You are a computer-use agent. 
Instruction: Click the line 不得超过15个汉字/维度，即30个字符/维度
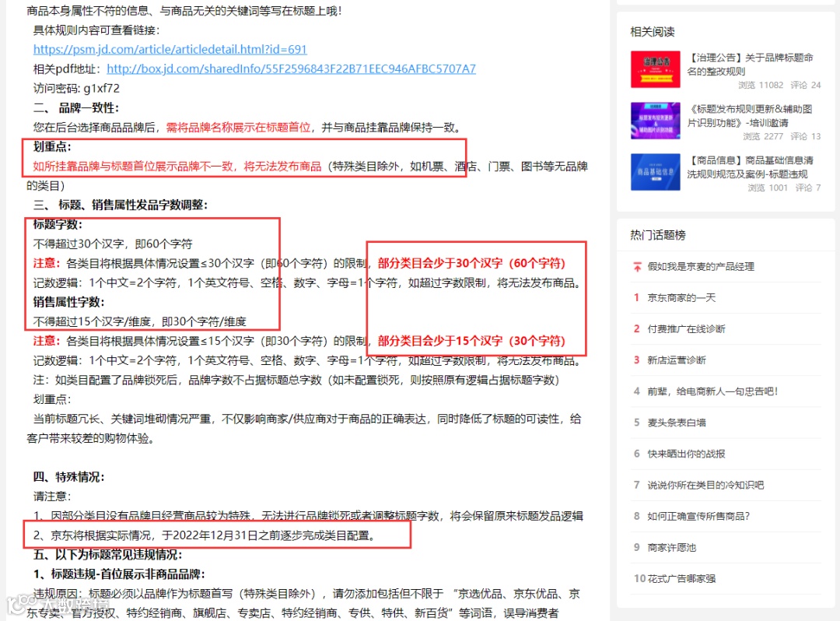tap(139, 321)
